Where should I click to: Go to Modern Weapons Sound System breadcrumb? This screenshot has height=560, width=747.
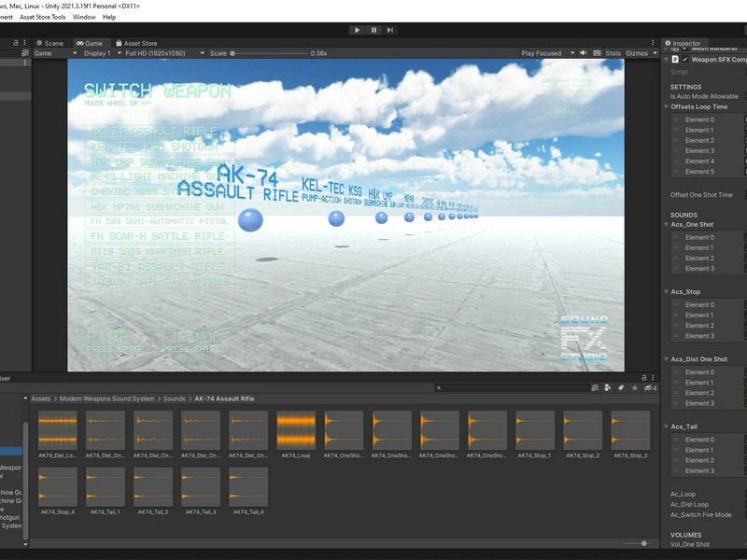106,399
